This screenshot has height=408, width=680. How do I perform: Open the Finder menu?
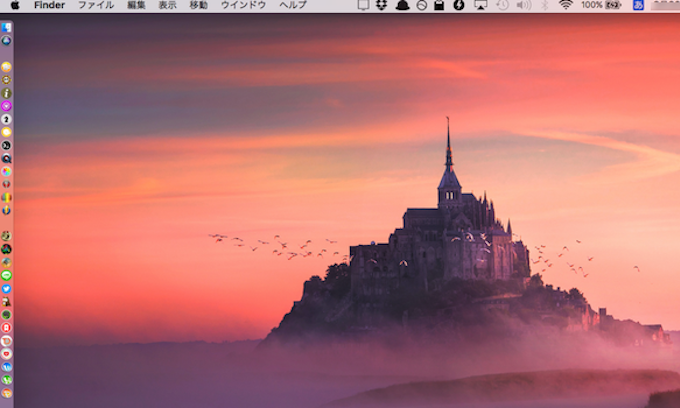click(49, 6)
